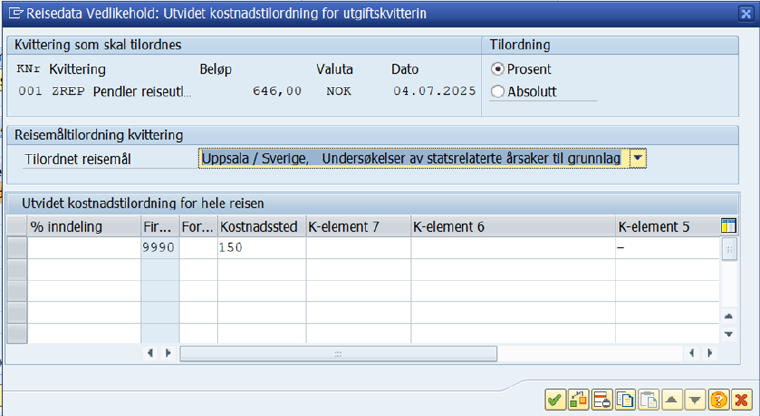Click the receipt amount 646,00
Viewport: 760px width, 416px height.
277,91
